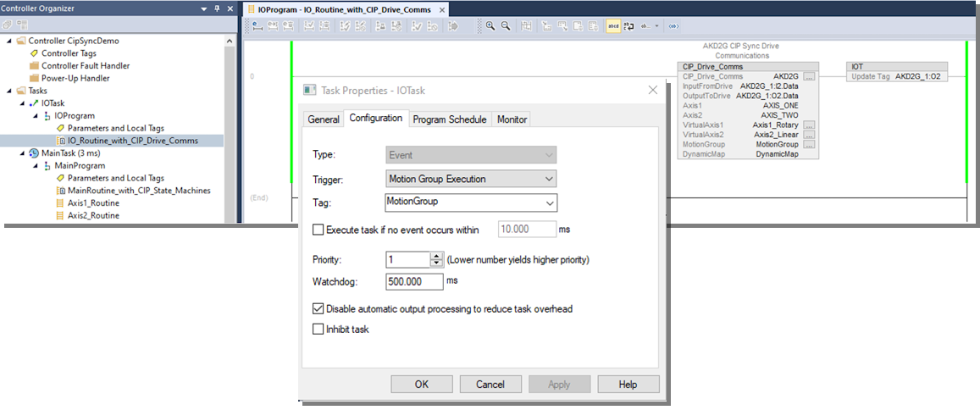Screen dimensions: 980x410
Task: Click the Cancel Pending Program Edits icon
Action: click(361, 26)
